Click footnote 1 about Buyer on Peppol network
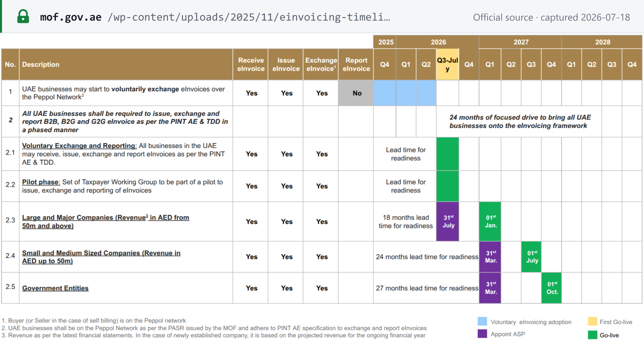Viewport: 644px width, 343px height. (94, 320)
